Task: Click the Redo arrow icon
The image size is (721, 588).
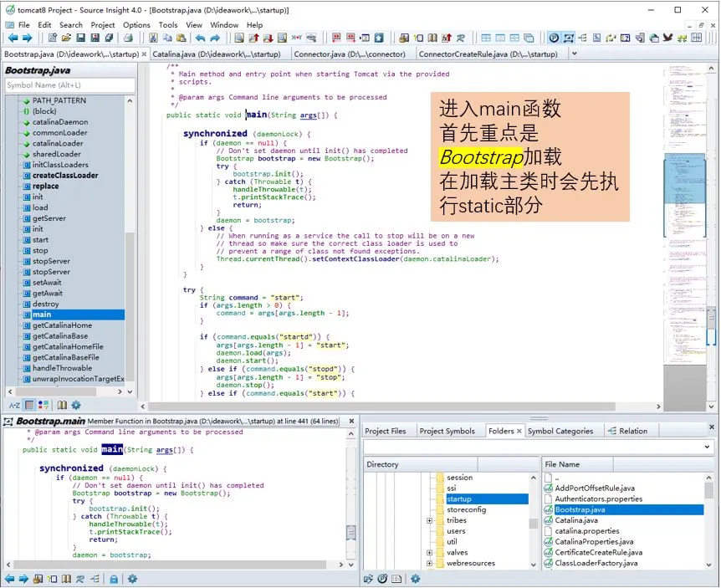Action: 215,38
